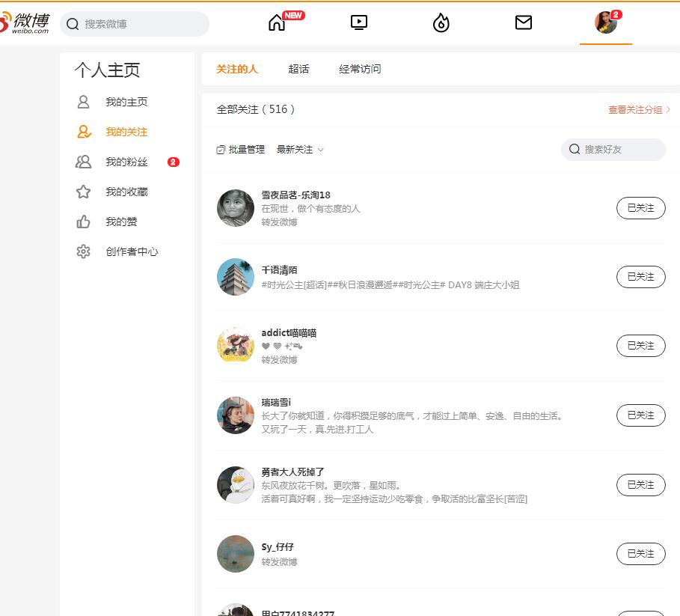Switch to the 经常访问 tab

point(360,69)
